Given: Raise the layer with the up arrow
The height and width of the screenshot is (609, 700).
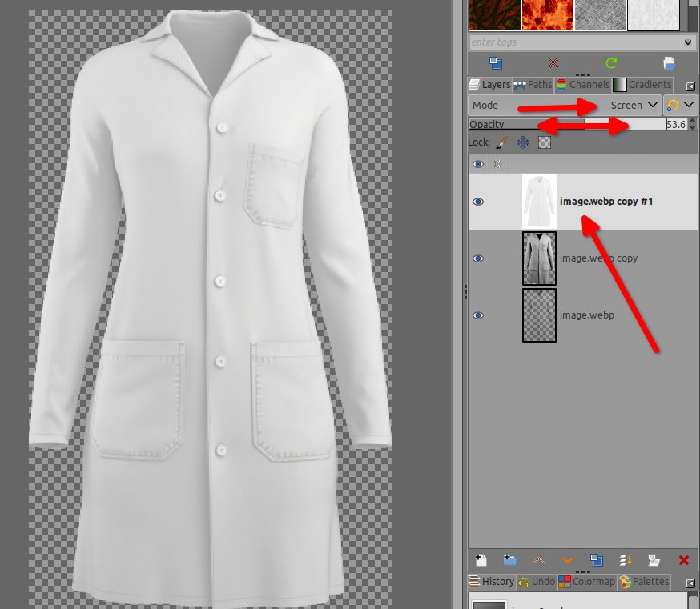Looking at the screenshot, I should pos(539,560).
